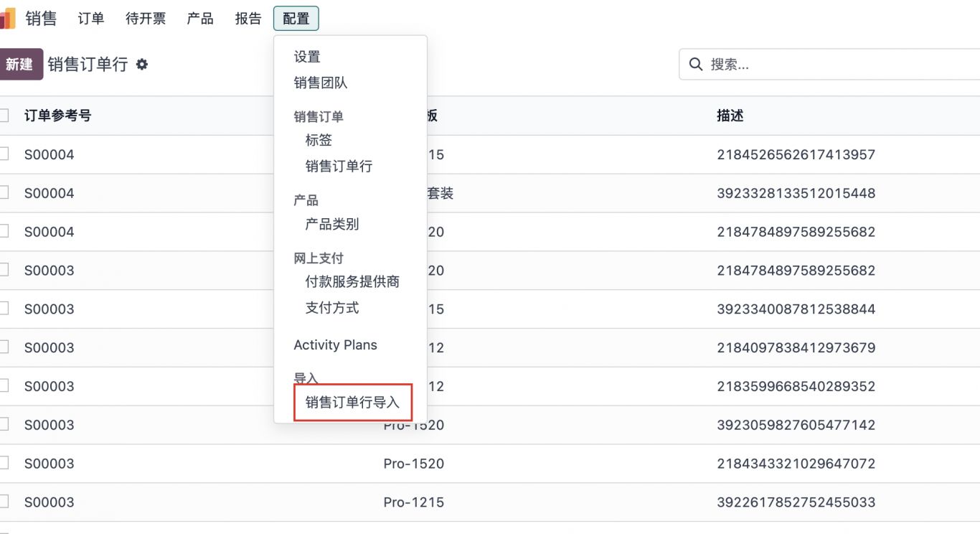Click description 3923328133512015448

796,193
